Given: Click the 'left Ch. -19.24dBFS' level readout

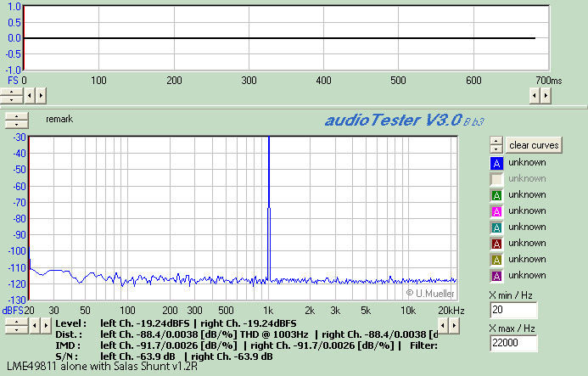Looking at the screenshot, I should coord(145,323).
